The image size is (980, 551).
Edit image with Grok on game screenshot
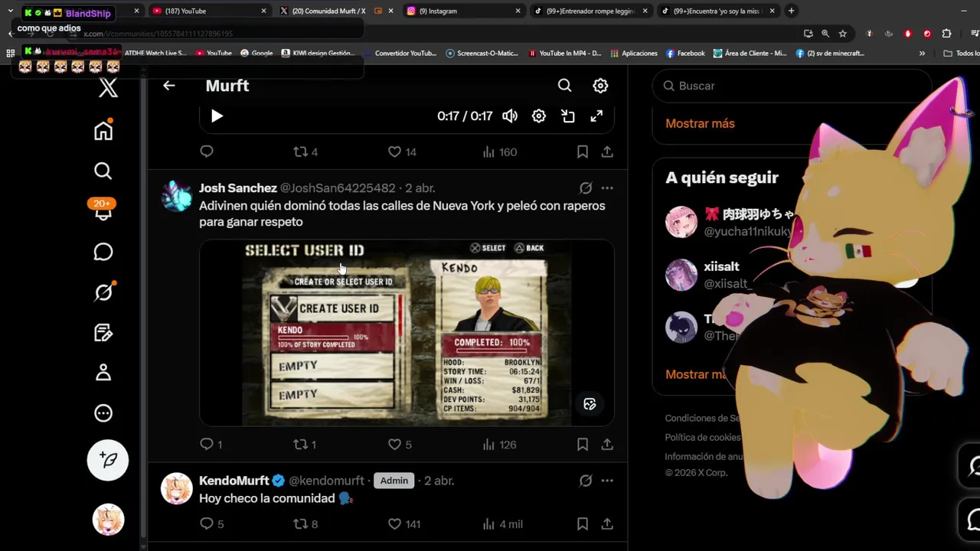(x=590, y=404)
